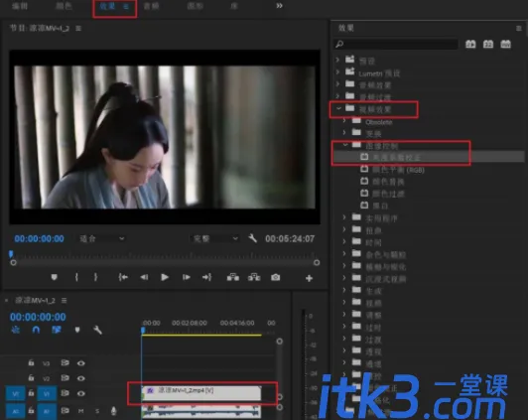The height and width of the screenshot is (420, 528).
Task: Add marker from timeline toolbar
Action: [x=77, y=330]
